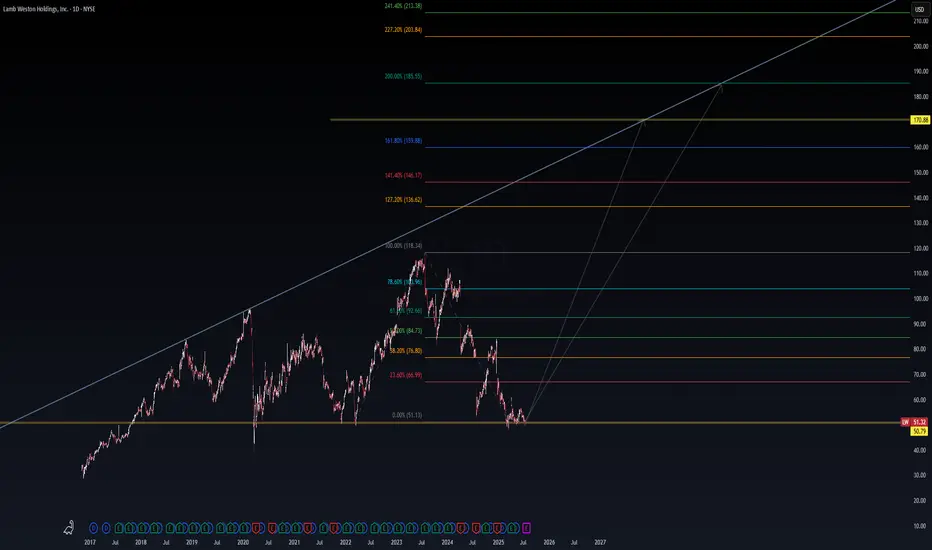Viewport: 932px width, 550px height.
Task: Open the purple upcoming earnings marker
Action: pos(526,527)
